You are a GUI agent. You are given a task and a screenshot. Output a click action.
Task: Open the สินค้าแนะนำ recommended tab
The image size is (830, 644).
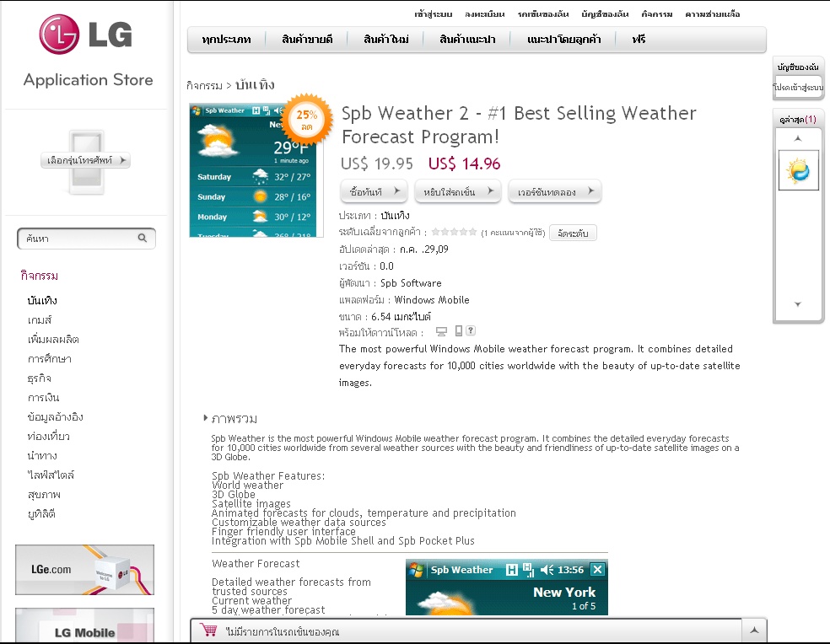[467, 39]
